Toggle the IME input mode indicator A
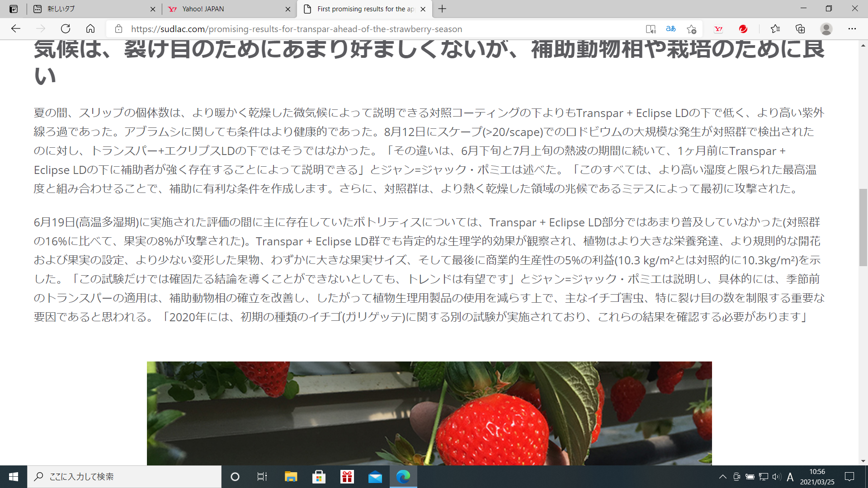Viewport: 868px width, 488px height. (x=790, y=477)
